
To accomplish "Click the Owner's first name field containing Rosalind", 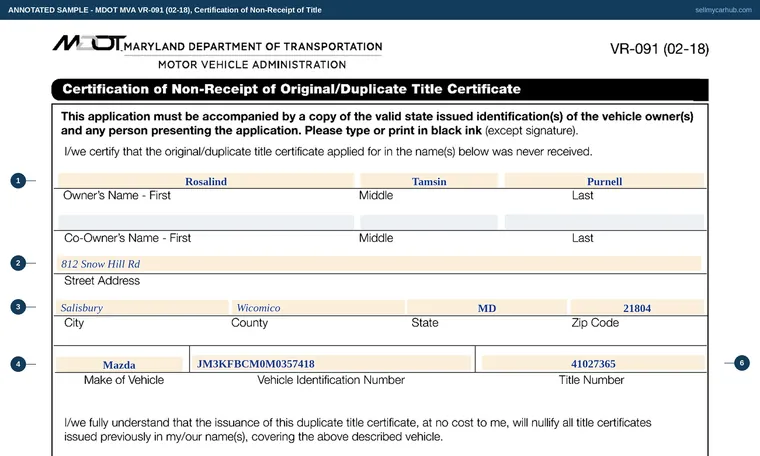I will (206, 180).
